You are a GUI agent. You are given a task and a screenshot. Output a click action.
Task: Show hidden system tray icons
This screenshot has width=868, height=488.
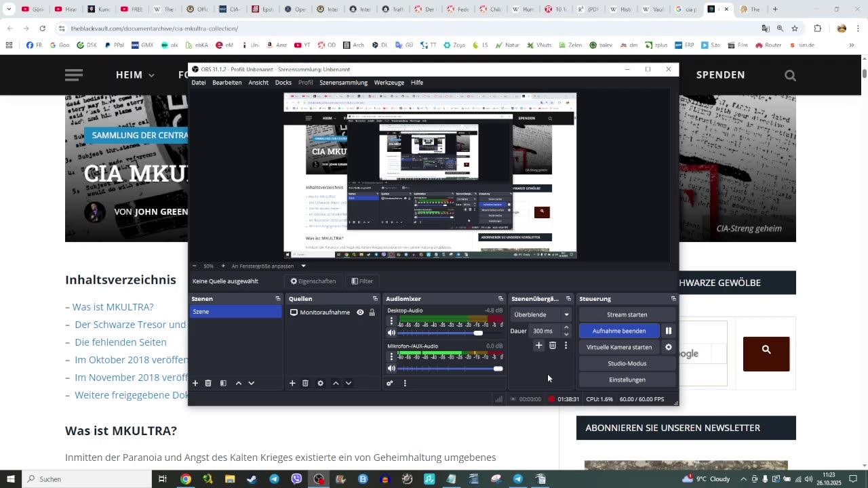(x=743, y=479)
